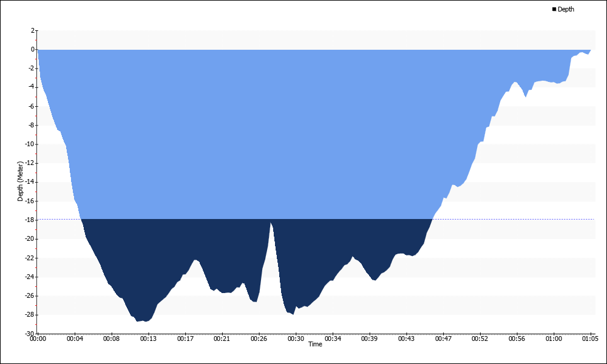Click the -22 depth axis label
The image size is (607, 364).
coord(30,258)
